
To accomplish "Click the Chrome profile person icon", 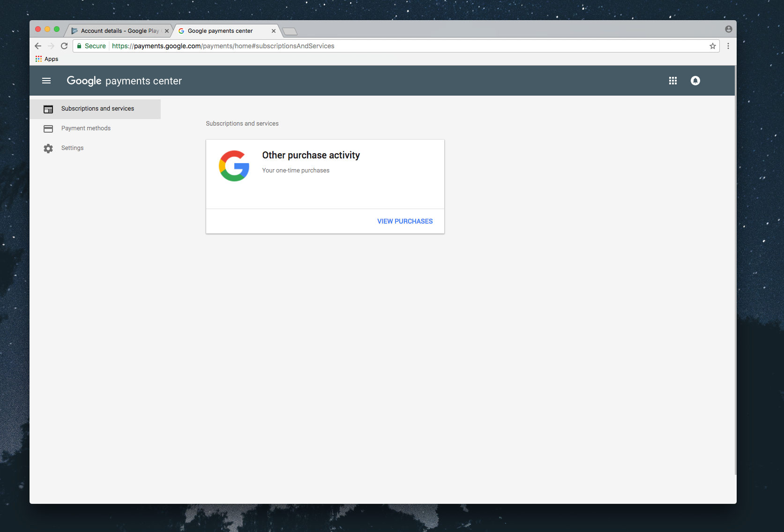I will tap(729, 29).
